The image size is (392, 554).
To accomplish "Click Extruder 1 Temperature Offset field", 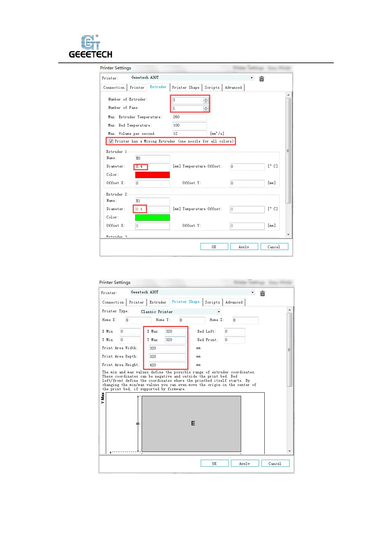I will [x=247, y=167].
